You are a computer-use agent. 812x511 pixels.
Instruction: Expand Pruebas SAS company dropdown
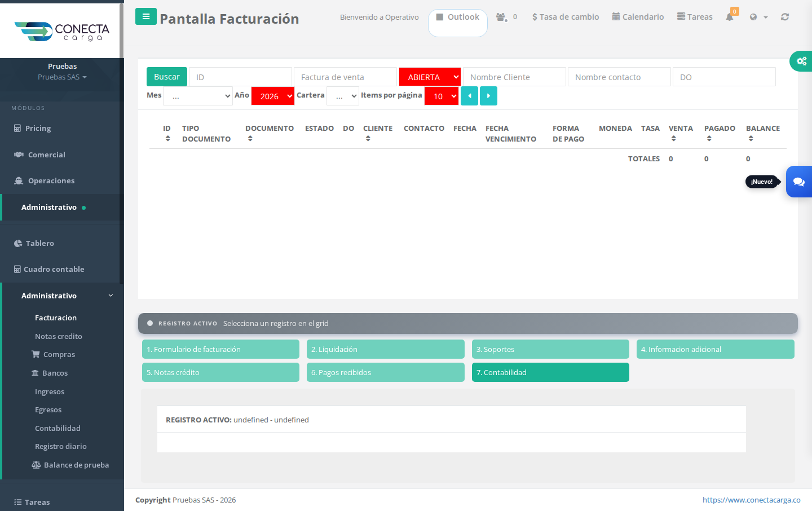click(x=62, y=77)
